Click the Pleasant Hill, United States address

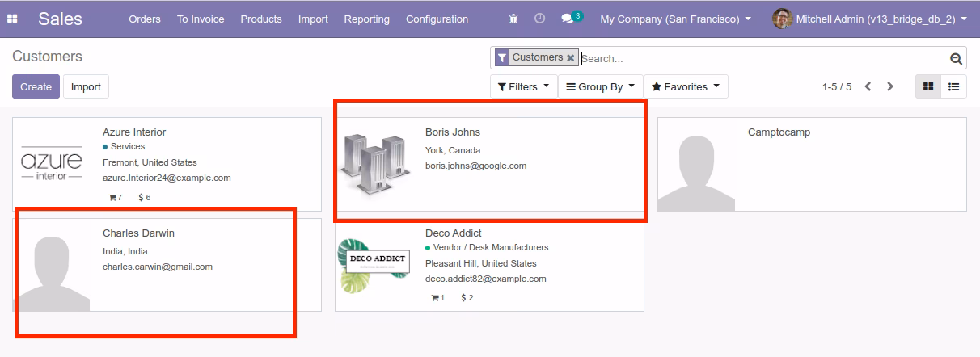(481, 263)
